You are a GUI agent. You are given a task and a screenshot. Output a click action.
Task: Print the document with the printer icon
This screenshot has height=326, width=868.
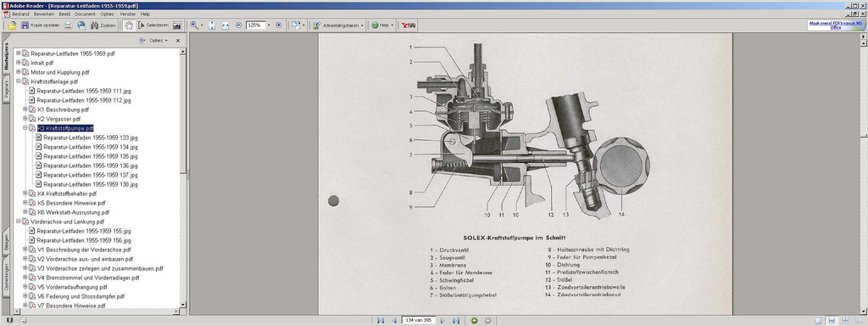[x=68, y=25]
